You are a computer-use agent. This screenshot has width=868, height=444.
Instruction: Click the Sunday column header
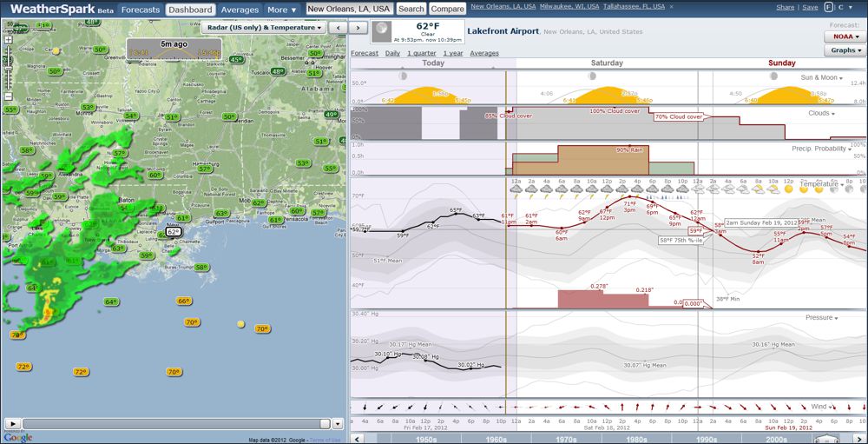(782, 63)
